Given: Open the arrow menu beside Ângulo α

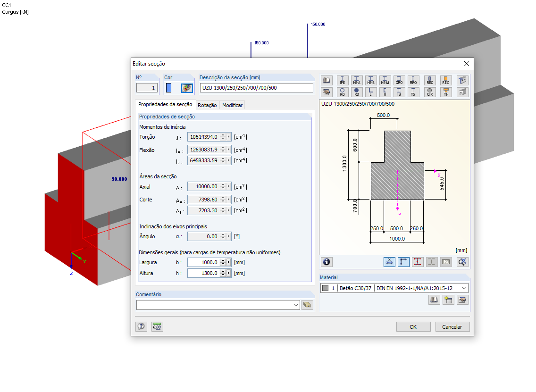Looking at the screenshot, I should click(229, 236).
